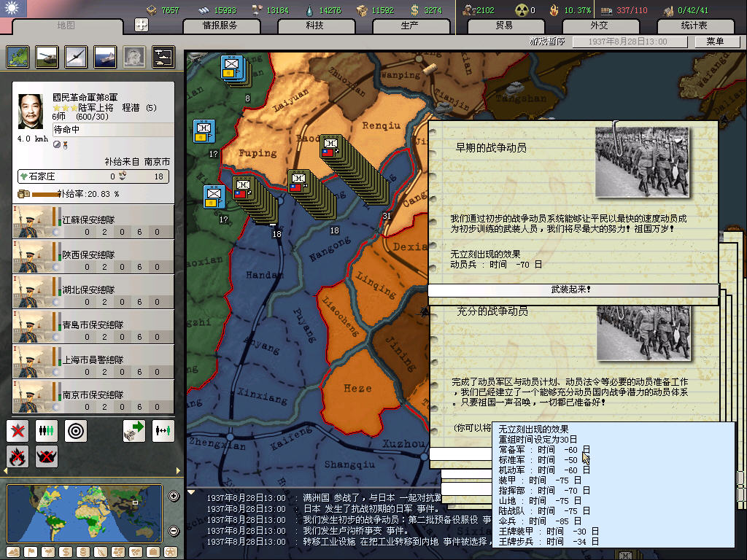The width and height of the screenshot is (747, 560).
Task: Open the naval units (ship) list
Action: (x=104, y=56)
